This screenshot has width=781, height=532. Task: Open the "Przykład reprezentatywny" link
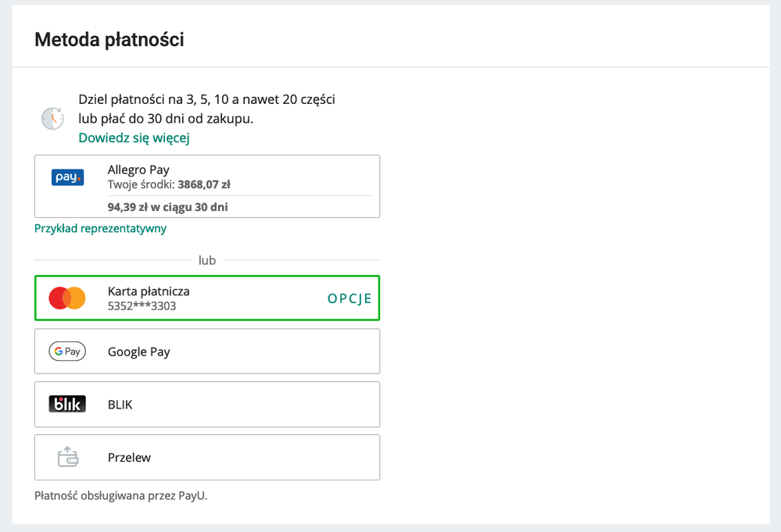100,229
